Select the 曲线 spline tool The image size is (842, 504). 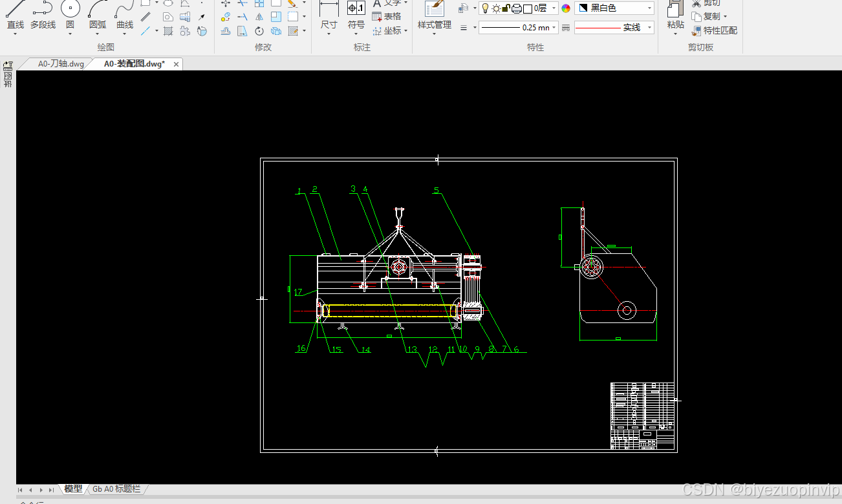coord(125,16)
